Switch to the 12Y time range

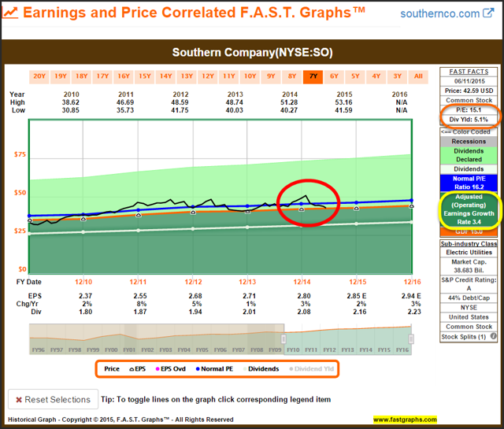(208, 76)
